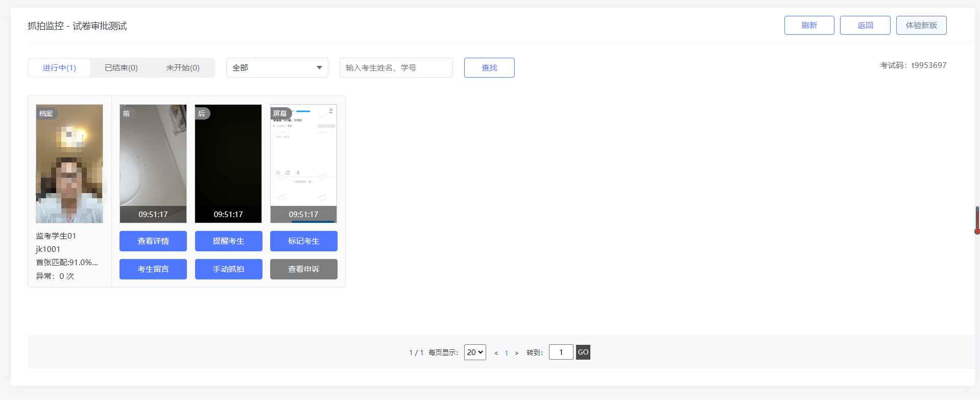Click the GO page jump button
The image size is (980, 400).
pos(583,352)
